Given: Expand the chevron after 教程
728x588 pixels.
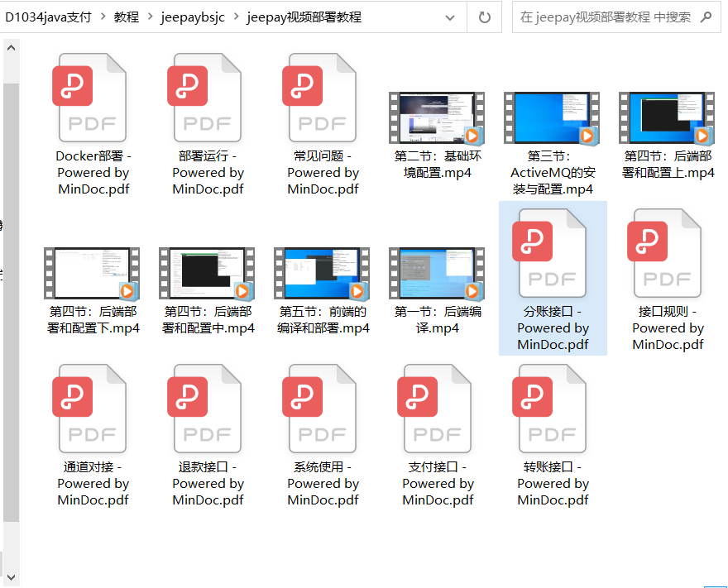Looking at the screenshot, I should tap(151, 16).
